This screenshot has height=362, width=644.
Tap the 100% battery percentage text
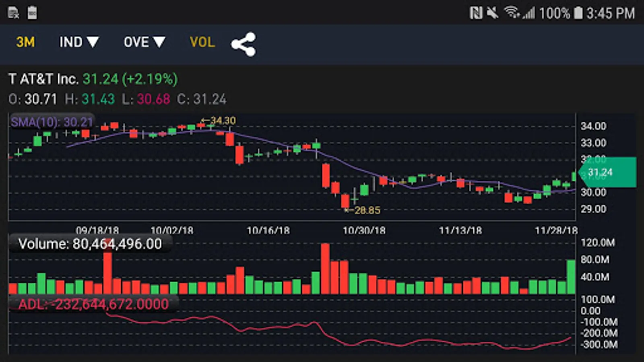tap(555, 13)
